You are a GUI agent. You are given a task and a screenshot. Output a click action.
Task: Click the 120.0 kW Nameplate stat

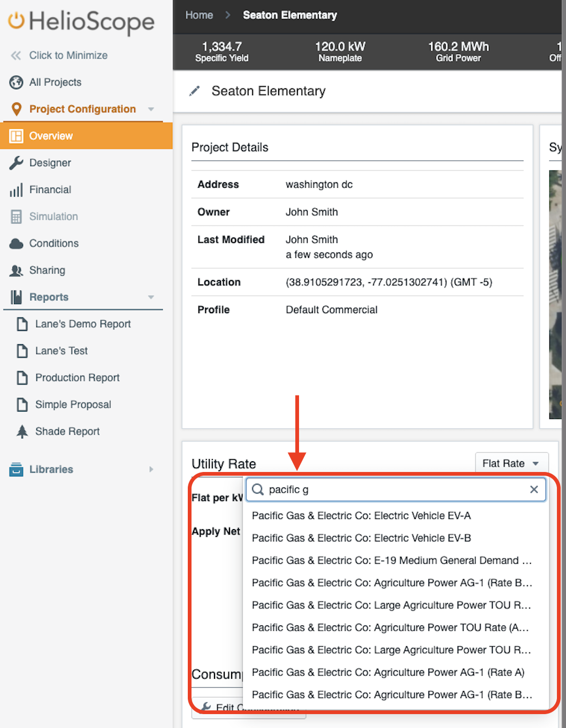[340, 52]
